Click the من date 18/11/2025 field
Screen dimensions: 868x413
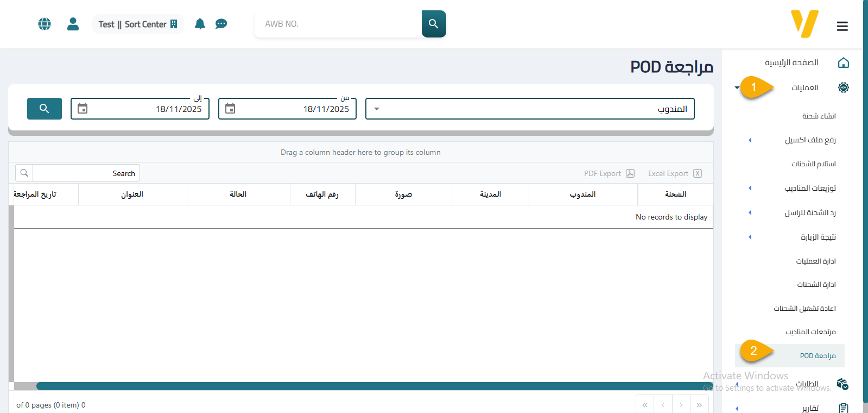click(287, 109)
